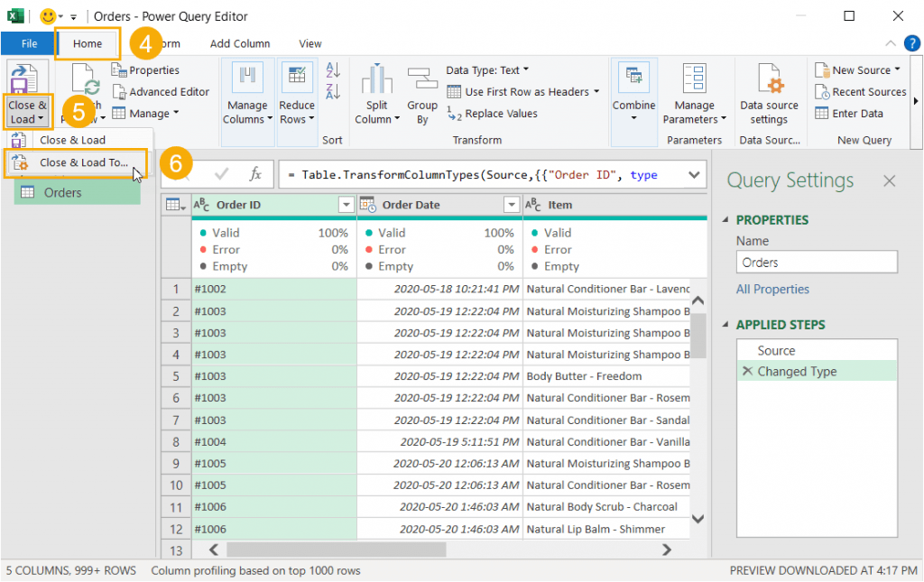Click the table corner menu icon
This screenshot has width=924, height=582.
[x=176, y=205]
